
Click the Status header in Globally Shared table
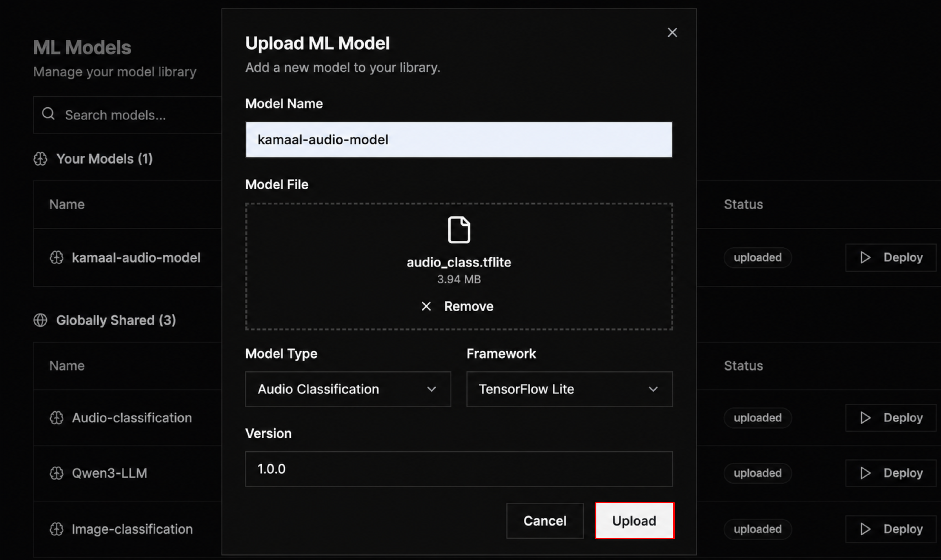pyautogui.click(x=743, y=366)
